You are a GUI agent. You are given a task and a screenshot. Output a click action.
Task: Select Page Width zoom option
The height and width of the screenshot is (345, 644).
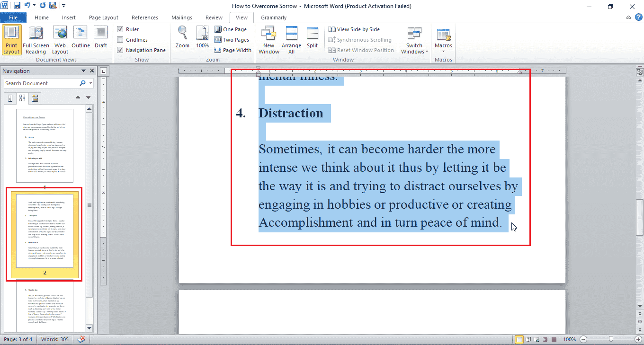coord(233,50)
